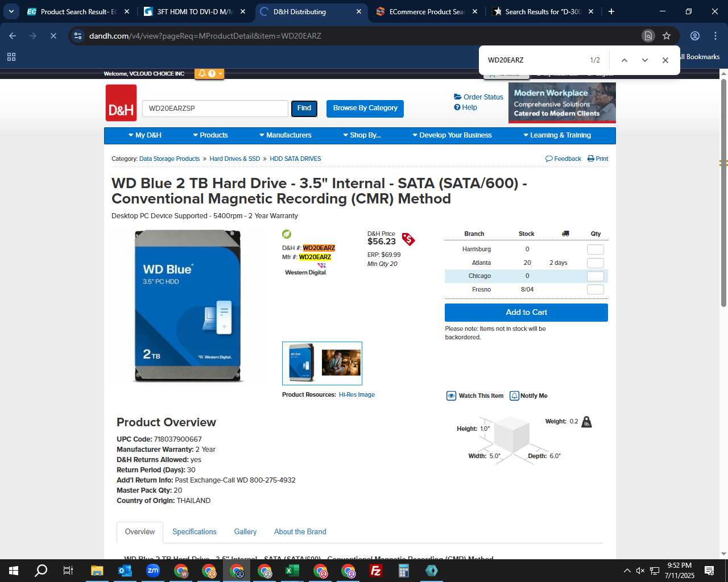
Task: Expand Learning & Training menu
Action: pos(557,135)
